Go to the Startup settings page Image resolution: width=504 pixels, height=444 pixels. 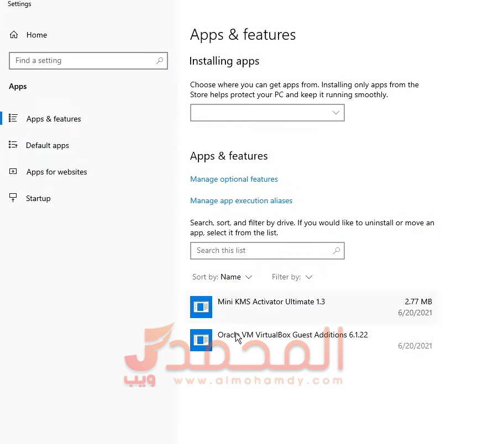coord(38,198)
